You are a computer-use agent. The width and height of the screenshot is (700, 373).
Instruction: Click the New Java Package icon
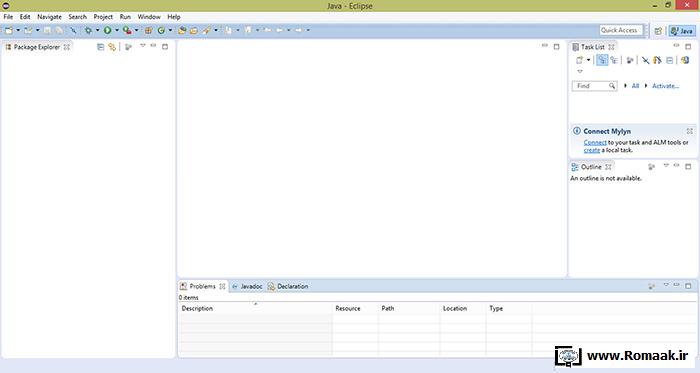(148, 30)
